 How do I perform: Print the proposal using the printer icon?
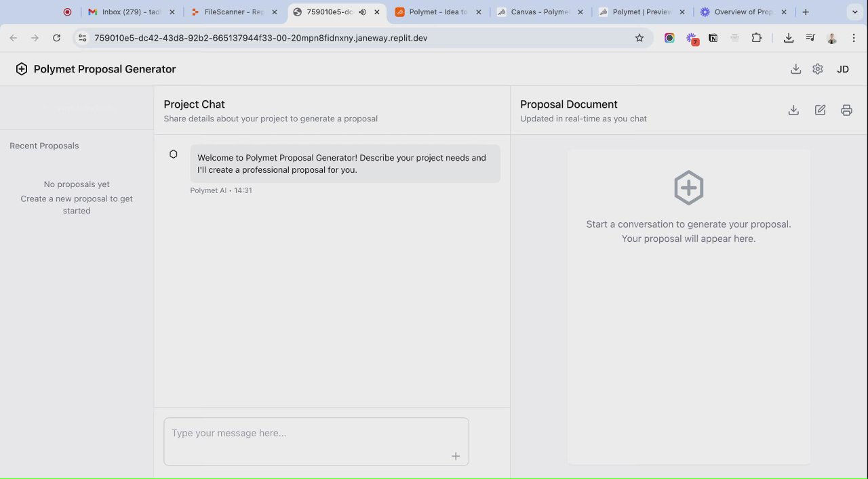[846, 110]
